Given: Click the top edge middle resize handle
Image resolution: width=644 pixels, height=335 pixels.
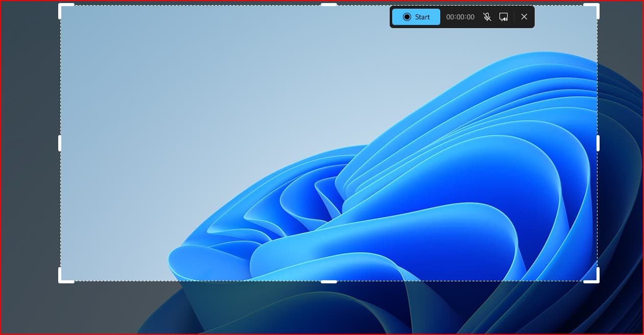Looking at the screenshot, I should 329,5.
